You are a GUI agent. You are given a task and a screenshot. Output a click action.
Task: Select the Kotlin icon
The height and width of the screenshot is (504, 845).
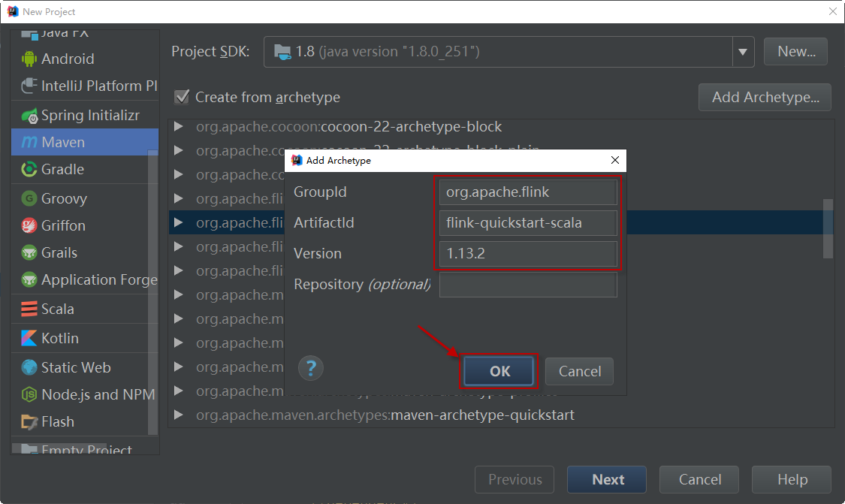[29, 338]
